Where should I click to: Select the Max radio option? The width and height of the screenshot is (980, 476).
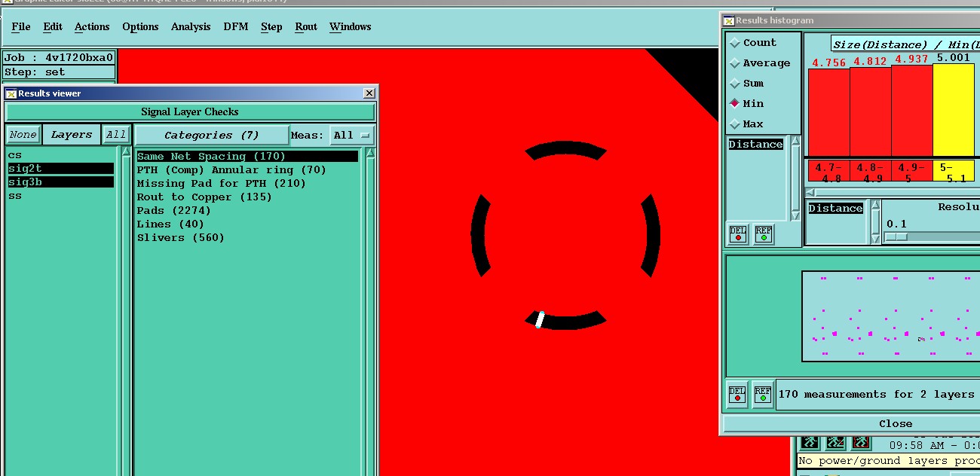(x=746, y=124)
